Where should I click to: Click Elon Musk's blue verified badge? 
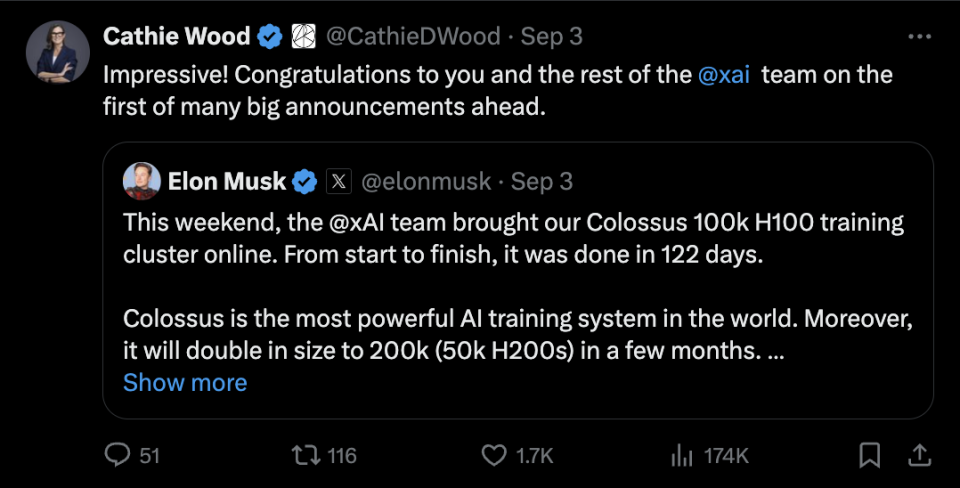[x=305, y=181]
